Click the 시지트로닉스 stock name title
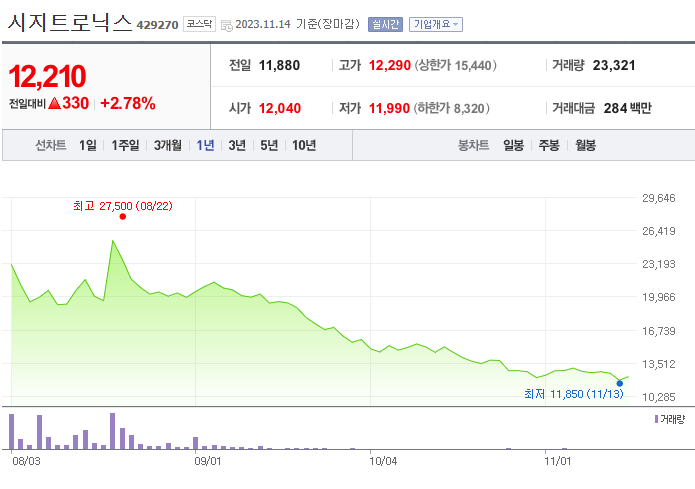The height and width of the screenshot is (489, 695). click(70, 22)
